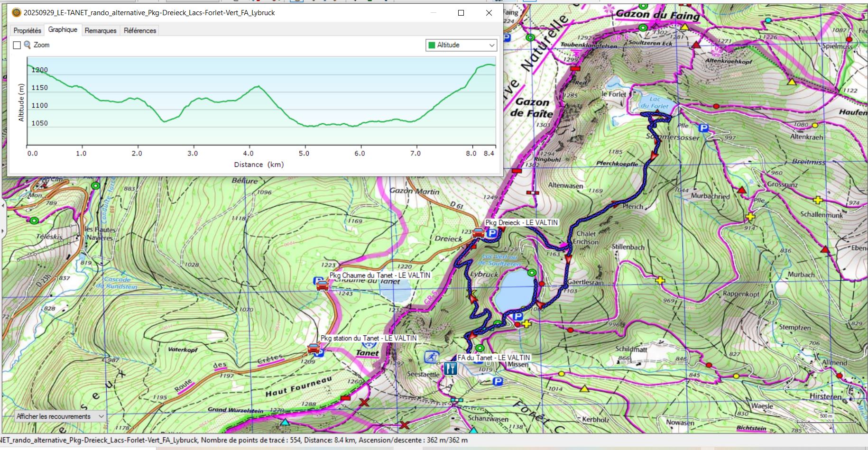The width and height of the screenshot is (868, 450).
Task: Go to the Références tab
Action: 140,30
